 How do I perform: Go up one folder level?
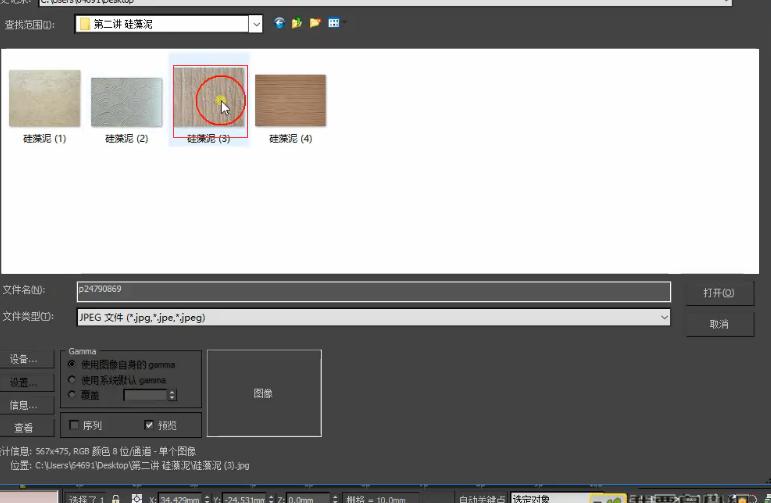pos(297,23)
